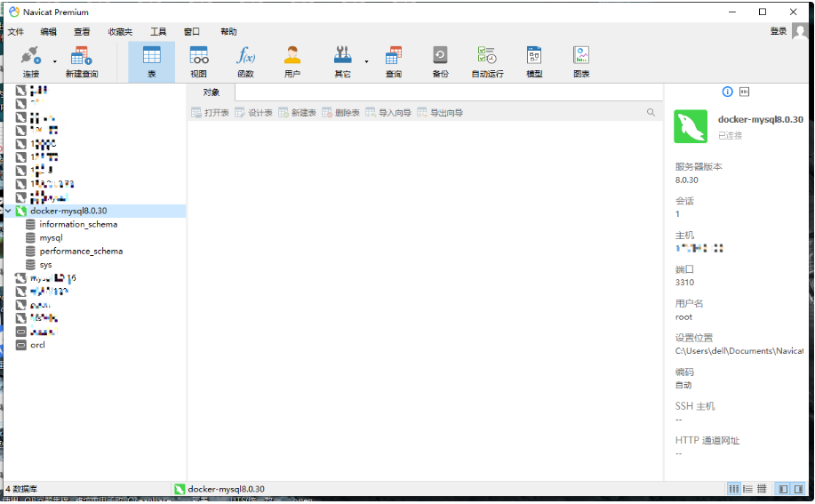Expand the Others (其它) dropdown arrow
Image resolution: width=815 pixels, height=504 pixels.
tap(366, 62)
